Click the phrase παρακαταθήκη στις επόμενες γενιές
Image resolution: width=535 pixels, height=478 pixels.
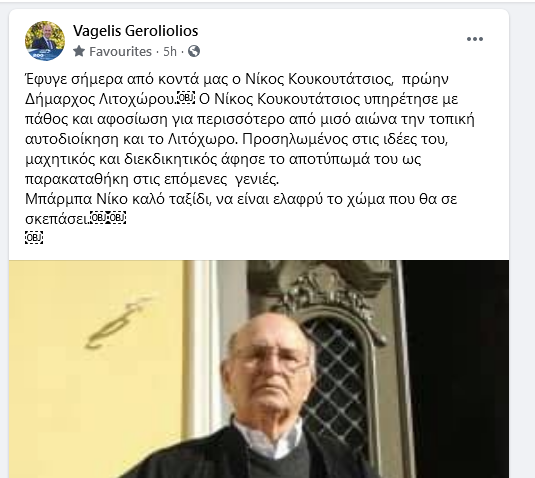tap(152, 179)
